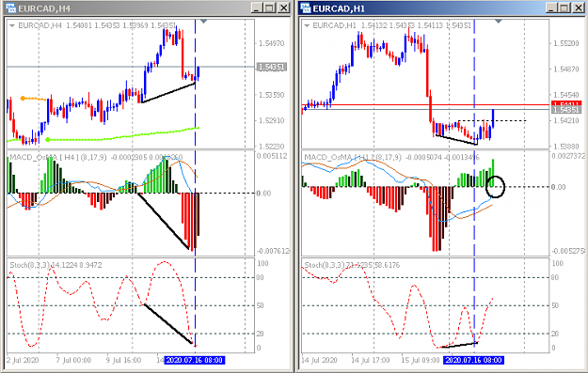
Task: Minimize the EURCAD,H1 chart window
Action: point(551,8)
